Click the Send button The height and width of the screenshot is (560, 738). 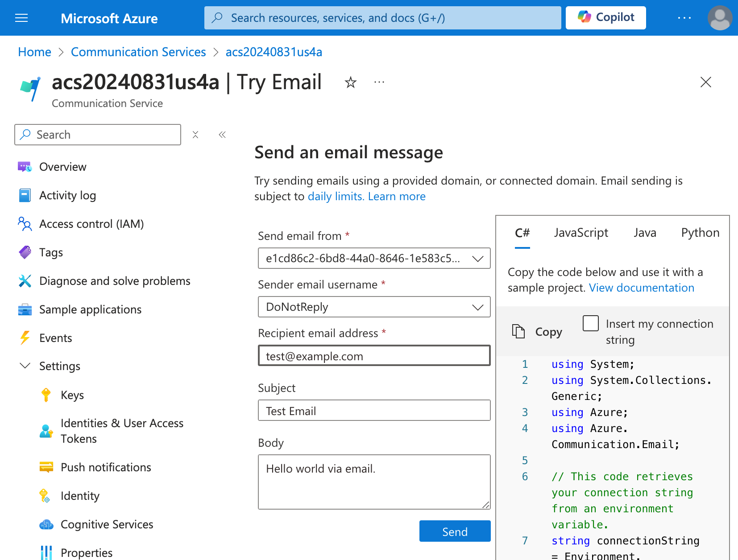coord(455,531)
